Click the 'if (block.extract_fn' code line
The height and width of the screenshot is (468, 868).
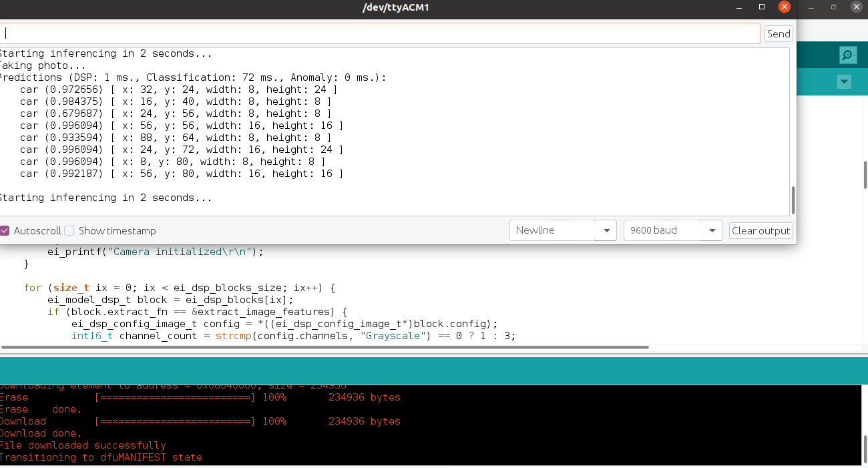(198, 312)
